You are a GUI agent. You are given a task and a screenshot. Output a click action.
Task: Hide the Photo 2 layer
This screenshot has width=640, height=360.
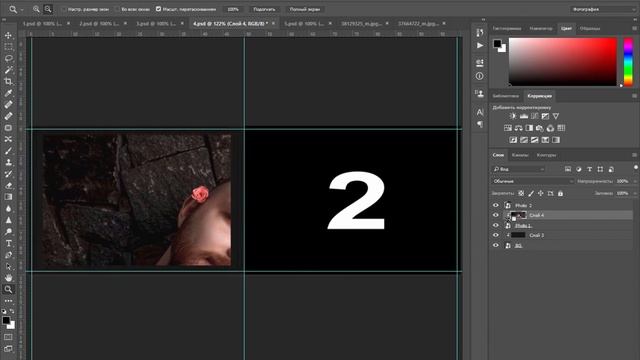[x=496, y=205]
